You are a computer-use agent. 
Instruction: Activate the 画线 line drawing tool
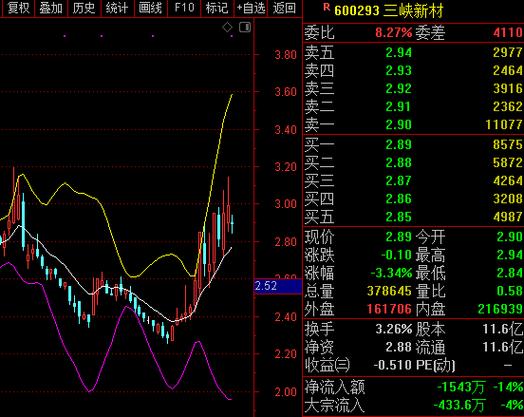[150, 8]
